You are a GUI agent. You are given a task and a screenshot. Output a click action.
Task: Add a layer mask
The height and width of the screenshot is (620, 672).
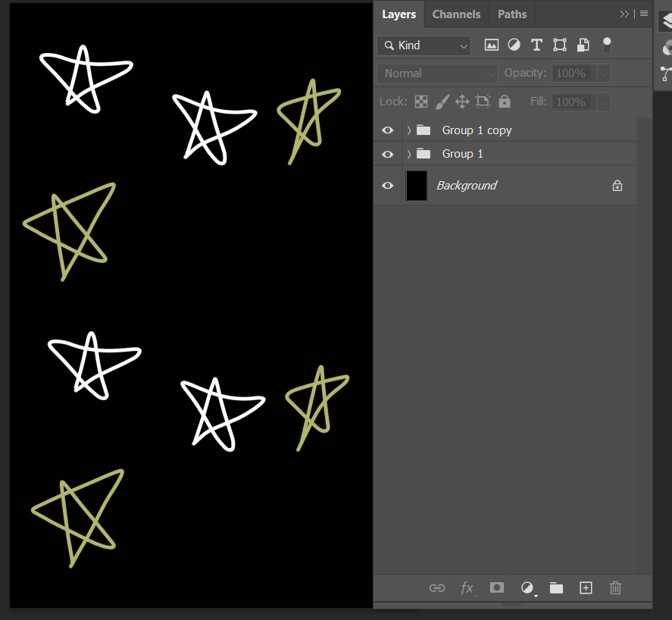point(496,588)
